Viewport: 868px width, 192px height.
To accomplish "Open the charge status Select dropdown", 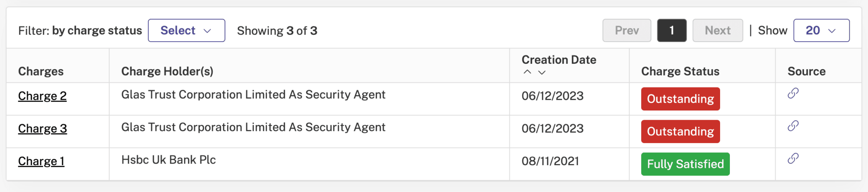I will (x=186, y=31).
